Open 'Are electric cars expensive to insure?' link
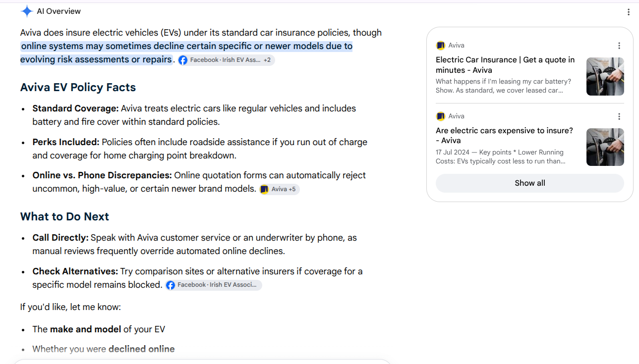Viewport: 639px width, 364px height. pos(504,136)
